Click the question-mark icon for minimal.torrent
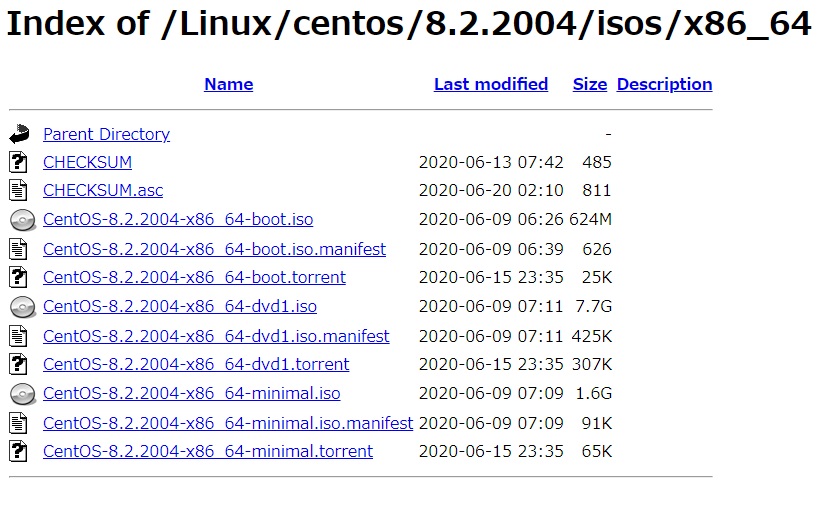The image size is (825, 521). click(18, 451)
